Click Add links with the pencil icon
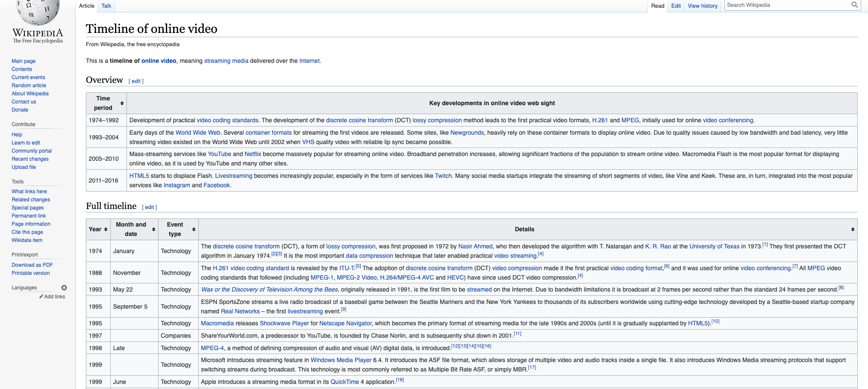Screen dimensions: 868x389 tap(52, 297)
